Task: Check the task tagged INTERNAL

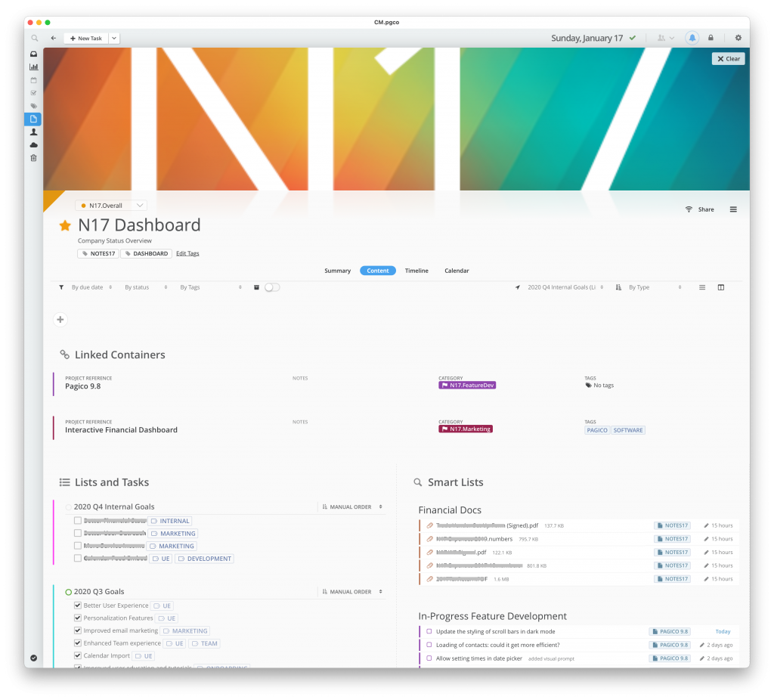Action: [78, 520]
